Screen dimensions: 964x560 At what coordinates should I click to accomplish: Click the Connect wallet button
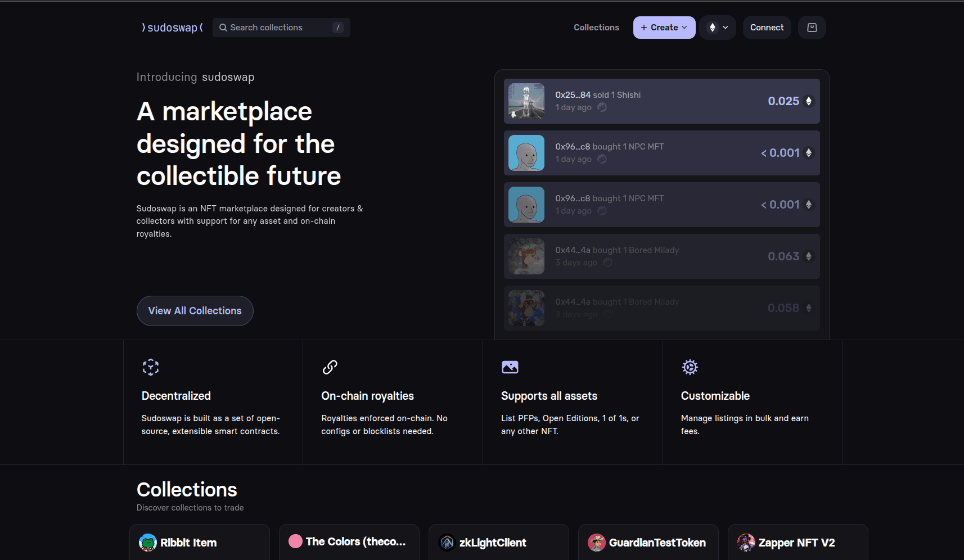pyautogui.click(x=767, y=28)
